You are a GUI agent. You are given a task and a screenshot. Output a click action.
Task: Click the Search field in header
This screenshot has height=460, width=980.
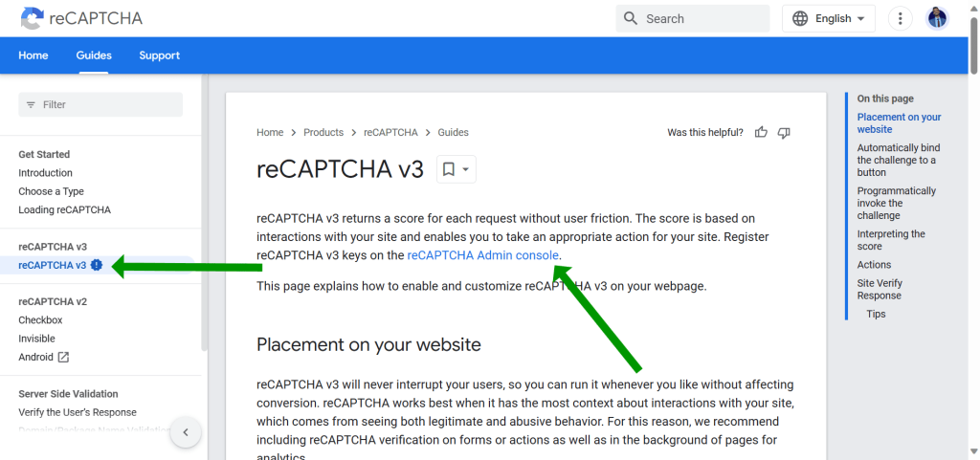coord(703,18)
